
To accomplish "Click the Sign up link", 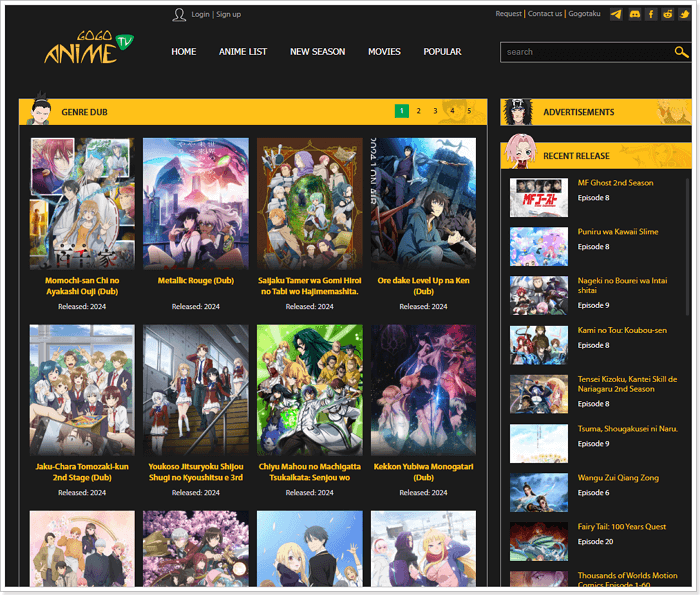I will [229, 14].
